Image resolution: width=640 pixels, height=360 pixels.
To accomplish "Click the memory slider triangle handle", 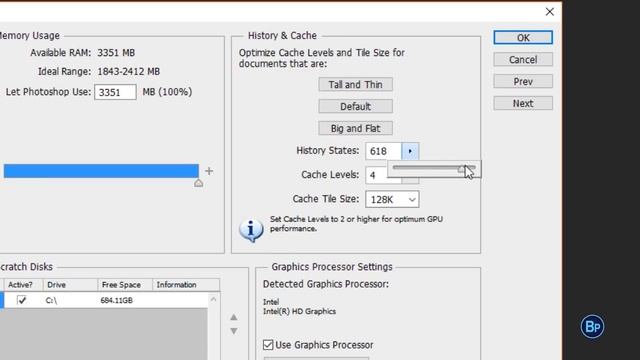I will coord(198,183).
